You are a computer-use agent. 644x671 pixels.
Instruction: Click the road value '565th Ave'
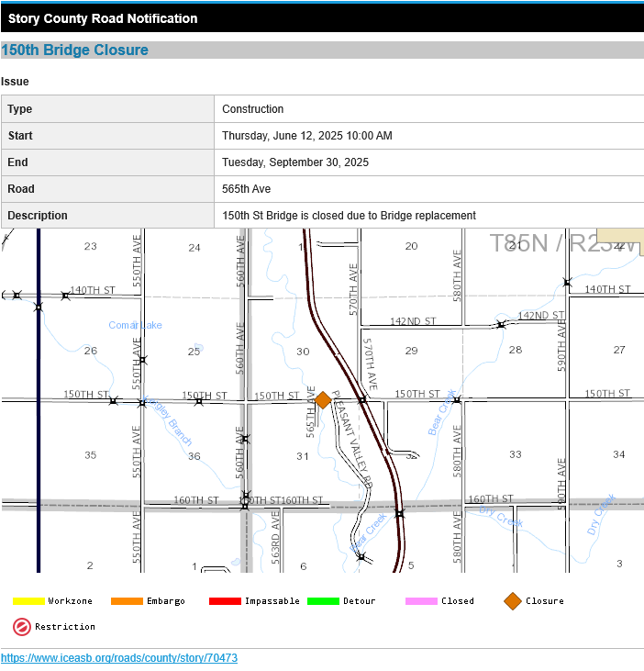pos(246,189)
